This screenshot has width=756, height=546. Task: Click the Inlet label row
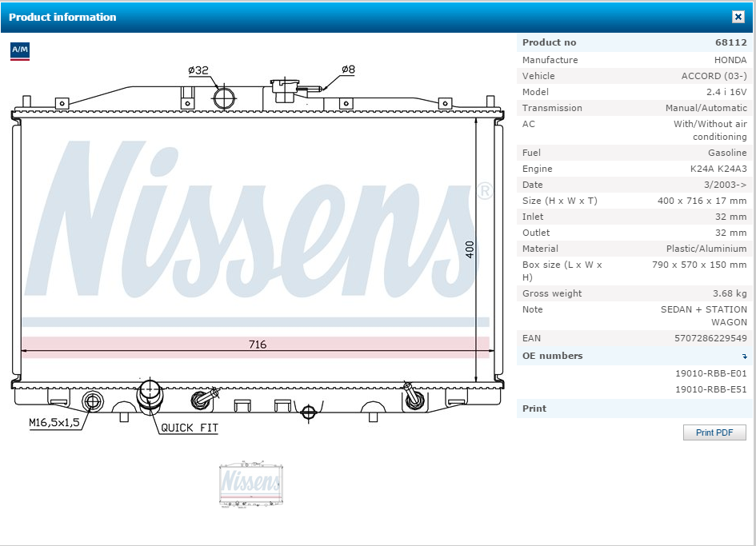(633, 217)
